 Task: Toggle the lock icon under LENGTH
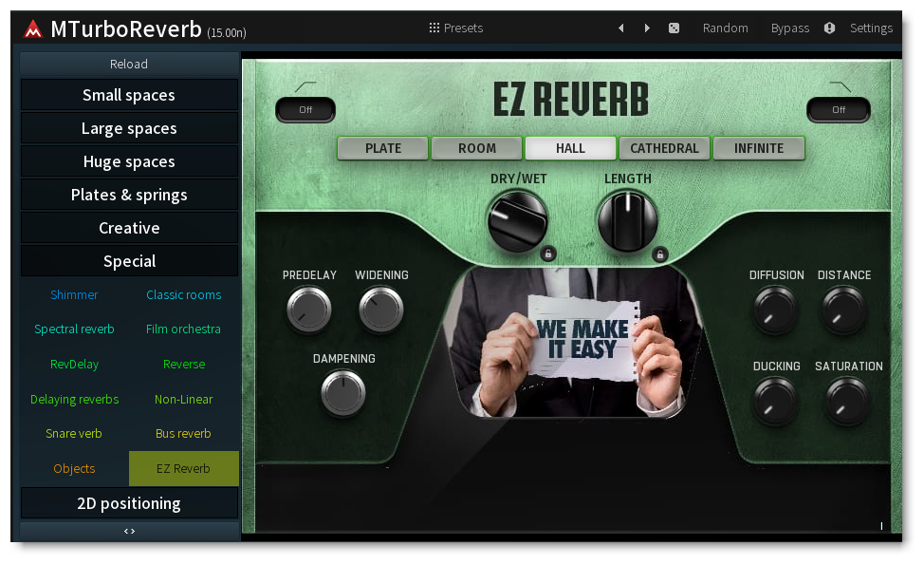click(x=660, y=254)
